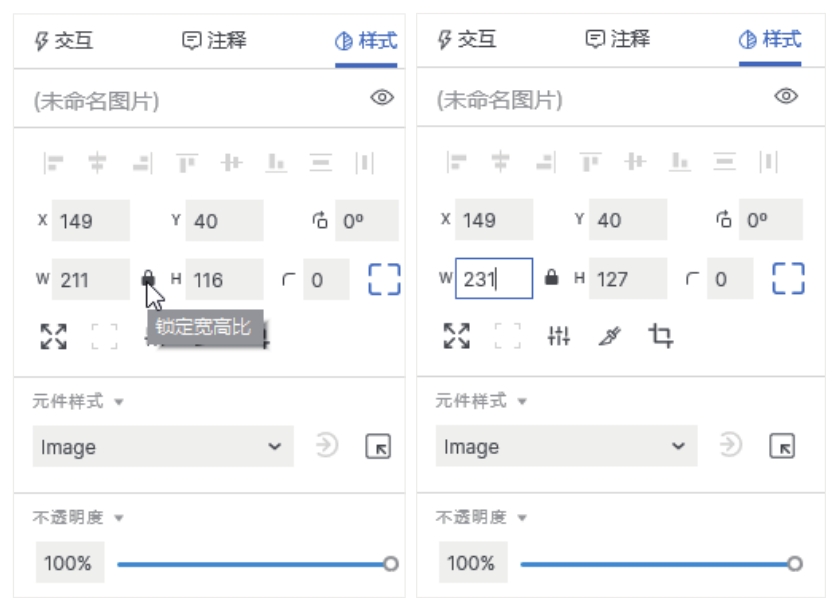This screenshot has width=834, height=606.
Task: Switch to 交互 tab in W 211 panel
Action: 63,41
